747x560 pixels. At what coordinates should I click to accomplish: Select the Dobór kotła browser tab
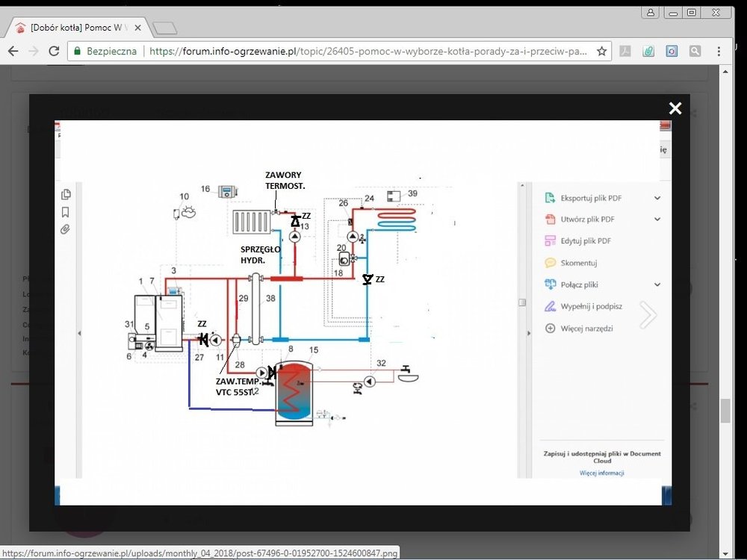(x=75, y=28)
